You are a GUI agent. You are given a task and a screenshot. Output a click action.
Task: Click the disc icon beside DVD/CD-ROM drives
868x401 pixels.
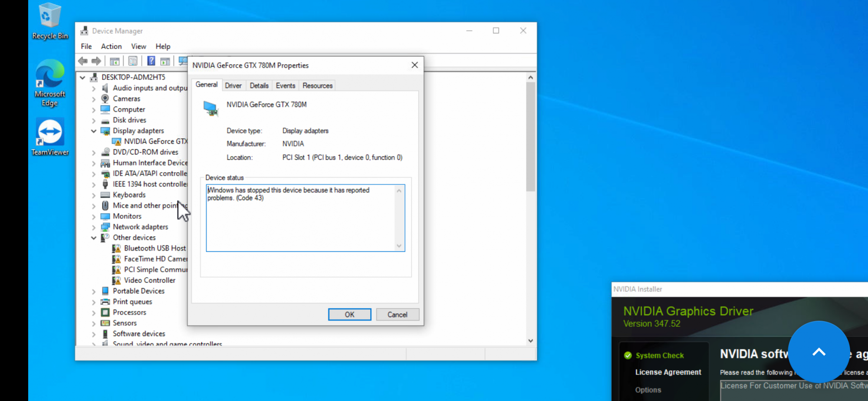105,152
